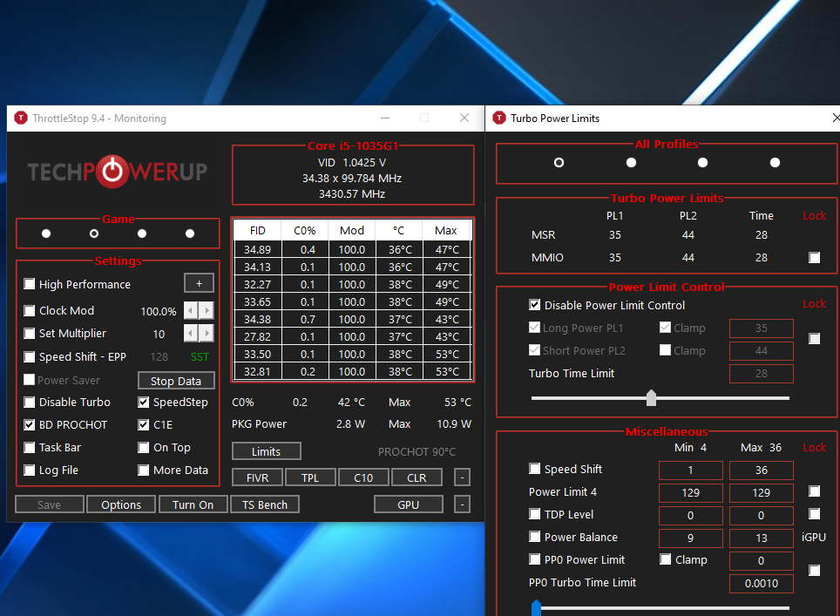
Task: Select the second Game profile radio button
Action: click(x=94, y=234)
